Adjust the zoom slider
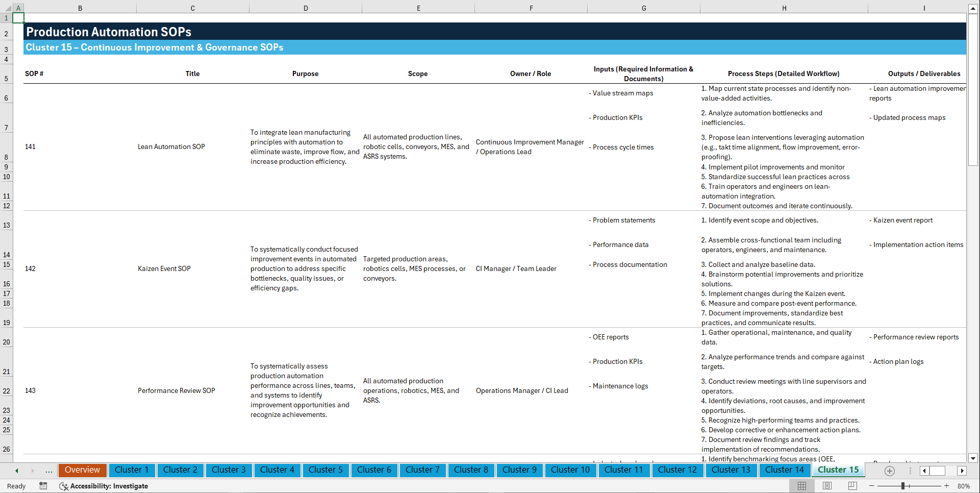This screenshot has width=980, height=493. coord(903,486)
